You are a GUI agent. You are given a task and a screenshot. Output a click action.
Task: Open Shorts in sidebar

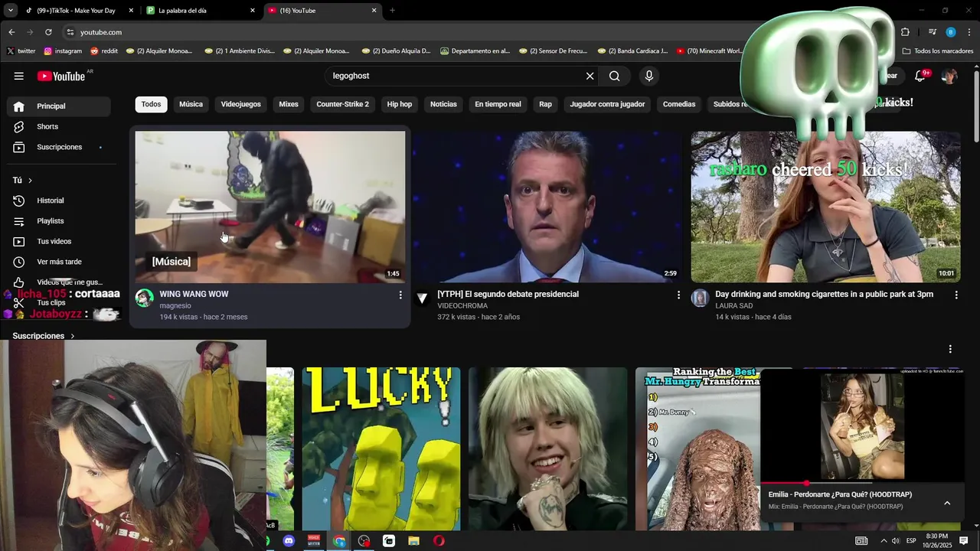click(x=59, y=126)
